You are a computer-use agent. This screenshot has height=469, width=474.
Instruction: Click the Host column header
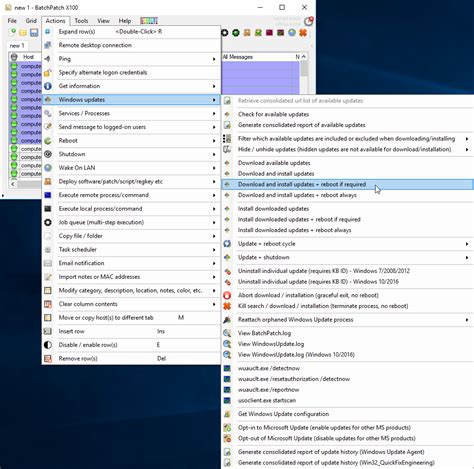pyautogui.click(x=28, y=57)
